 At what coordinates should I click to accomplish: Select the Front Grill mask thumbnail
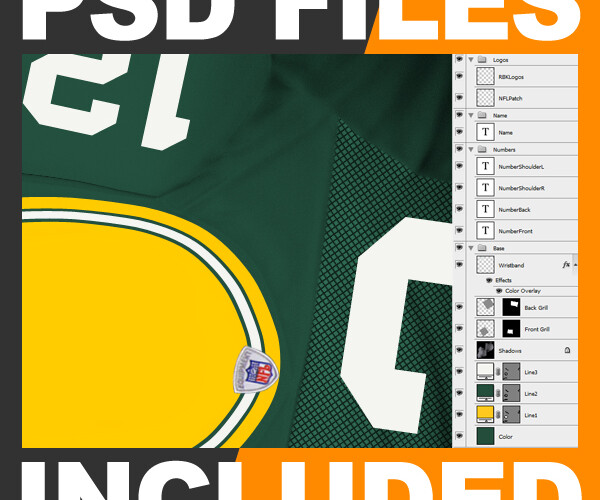click(511, 329)
